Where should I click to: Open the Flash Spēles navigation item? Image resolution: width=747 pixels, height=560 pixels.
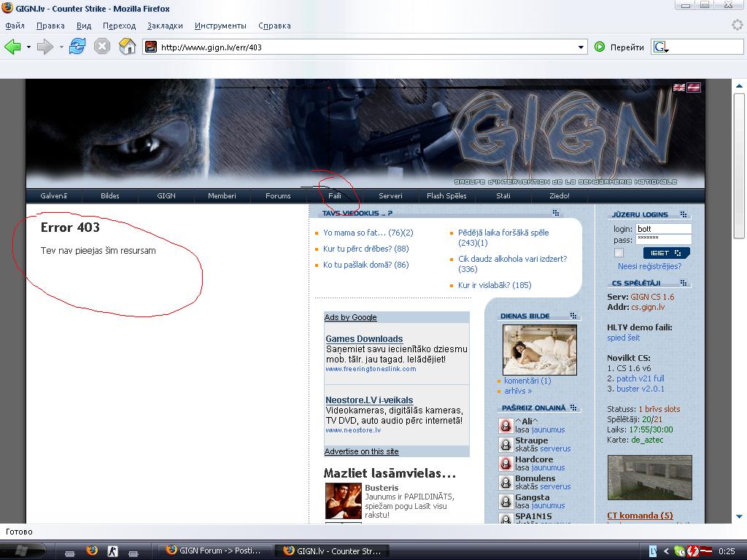point(446,195)
